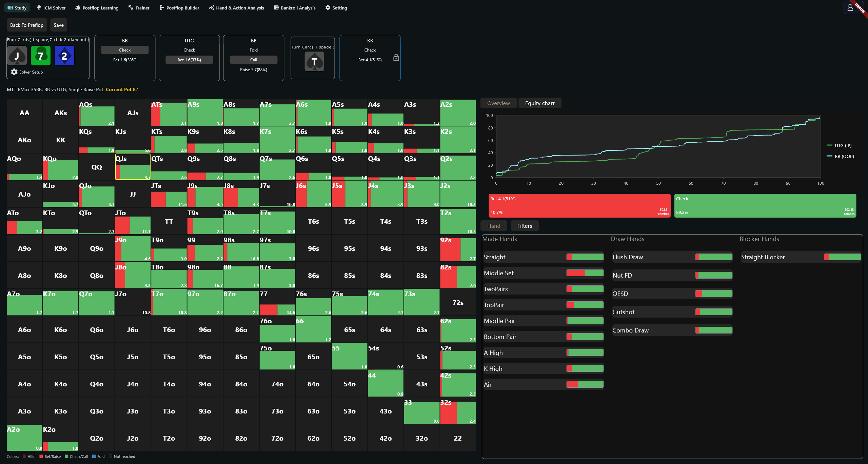Toggle UTG (IP) legend in equity chart

(x=839, y=145)
